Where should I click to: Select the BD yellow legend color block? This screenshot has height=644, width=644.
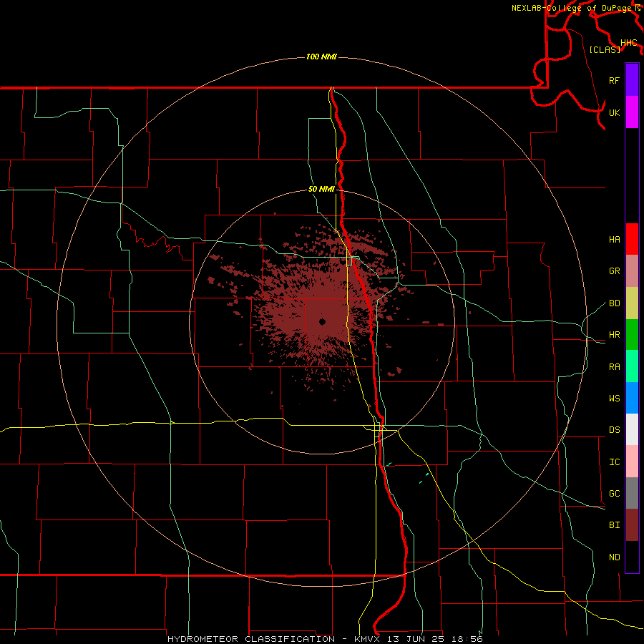632,303
